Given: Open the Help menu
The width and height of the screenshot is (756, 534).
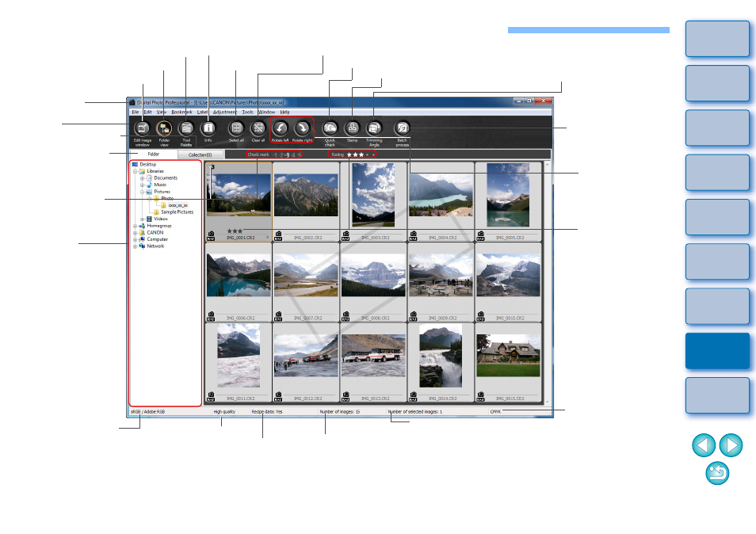Looking at the screenshot, I should (285, 112).
